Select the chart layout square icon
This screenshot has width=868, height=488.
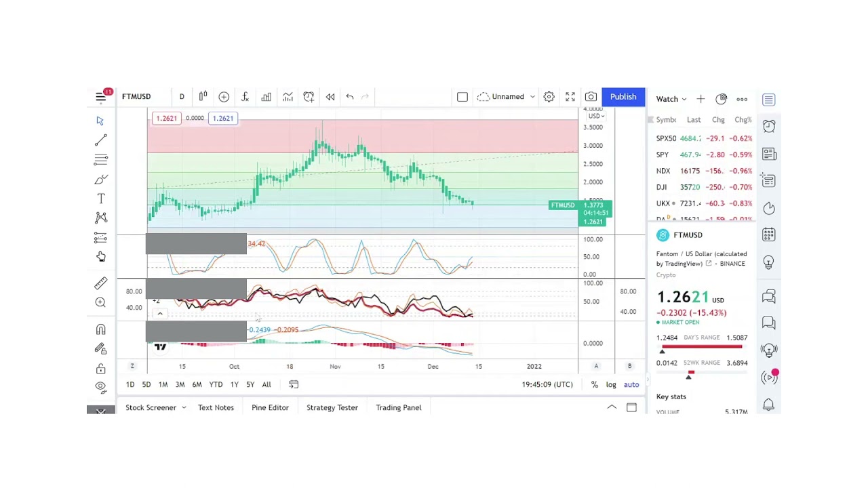[462, 97]
